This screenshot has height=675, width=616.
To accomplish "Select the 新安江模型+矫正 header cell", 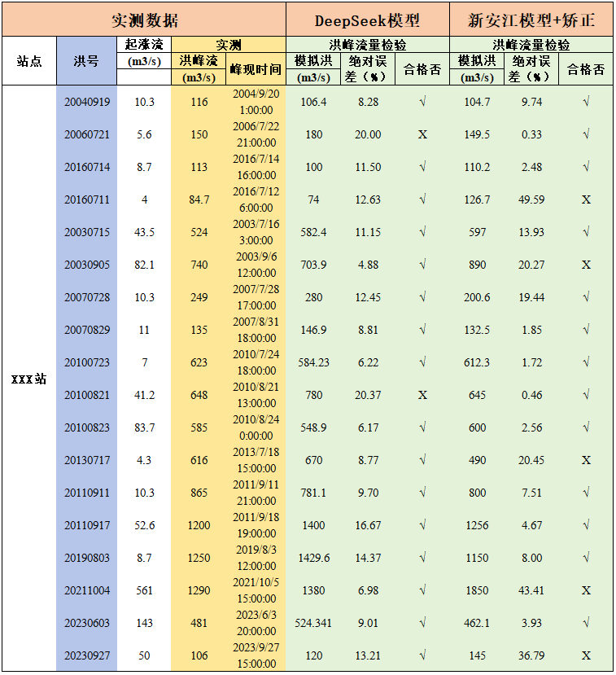I will (x=531, y=20).
